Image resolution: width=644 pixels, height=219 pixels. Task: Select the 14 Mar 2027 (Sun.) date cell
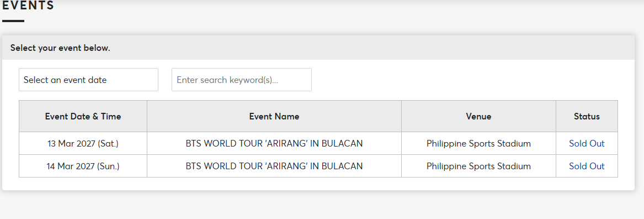[x=83, y=166]
